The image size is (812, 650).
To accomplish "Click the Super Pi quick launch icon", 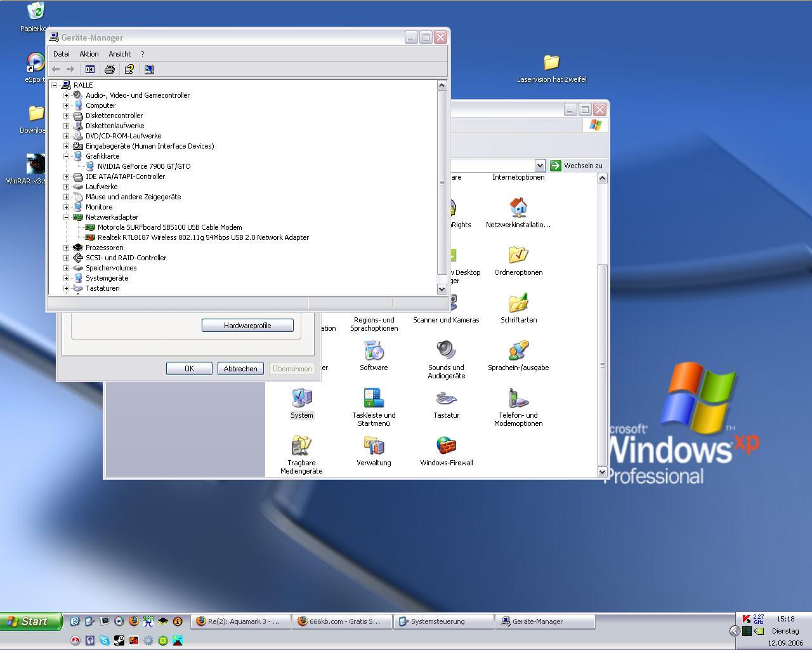I will point(148,621).
